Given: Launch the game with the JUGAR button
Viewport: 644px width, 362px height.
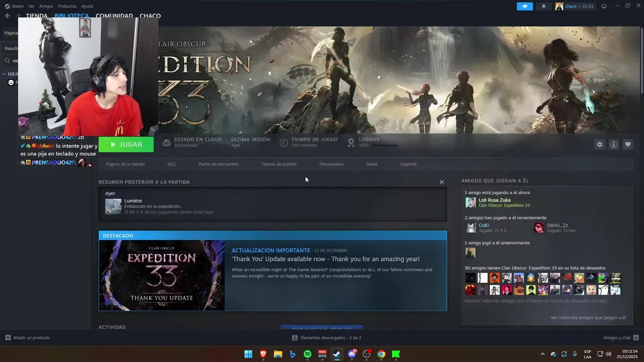Looking at the screenshot, I should click(x=126, y=144).
